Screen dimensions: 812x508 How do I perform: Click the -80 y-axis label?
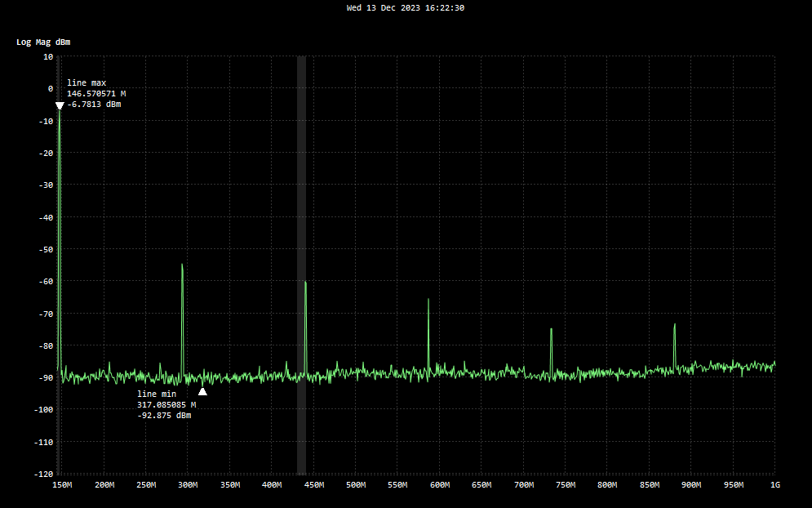pos(46,345)
